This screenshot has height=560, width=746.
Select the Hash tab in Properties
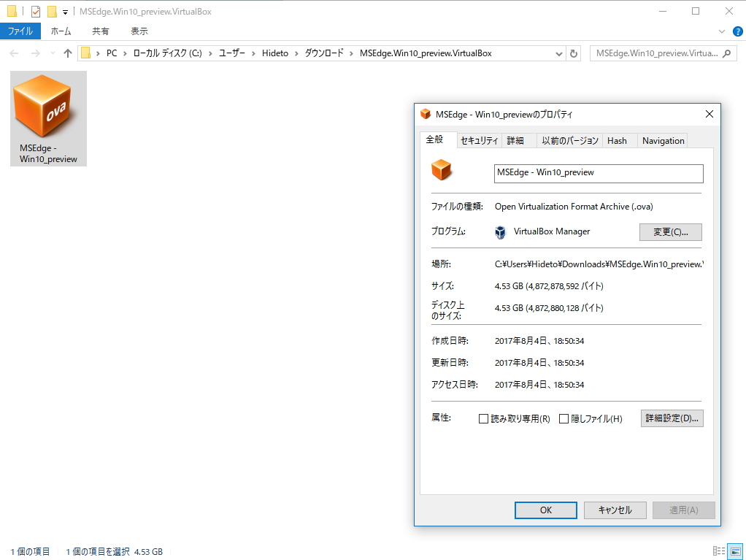(618, 140)
